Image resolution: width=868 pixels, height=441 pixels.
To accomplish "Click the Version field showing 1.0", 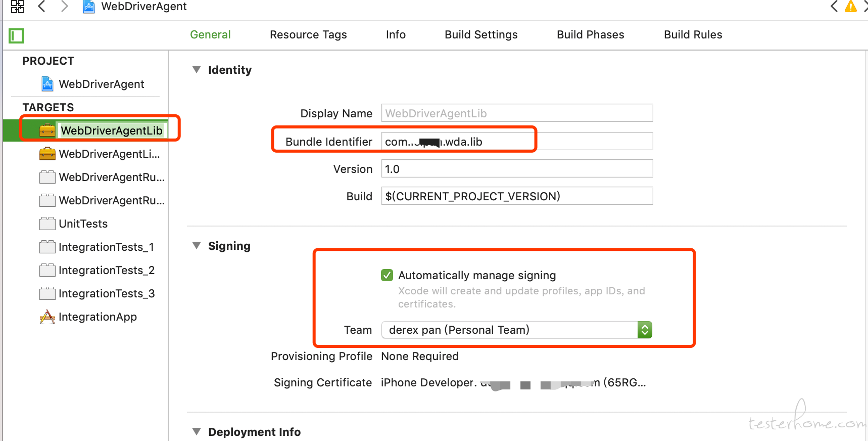I will pyautogui.click(x=517, y=168).
